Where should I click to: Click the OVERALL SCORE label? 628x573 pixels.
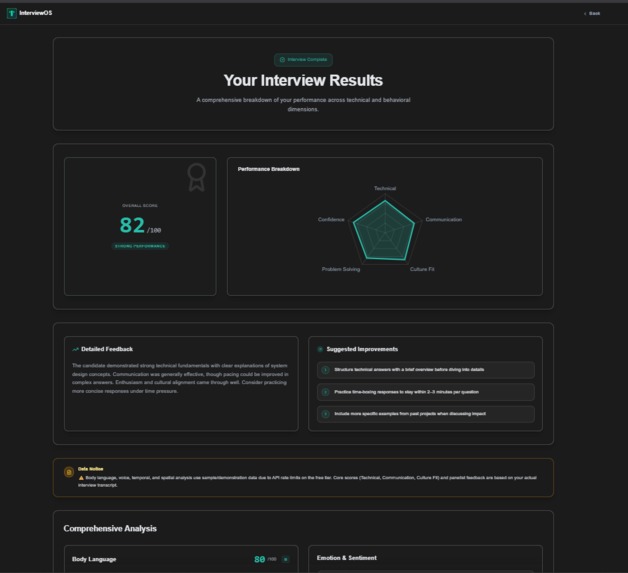coord(140,205)
